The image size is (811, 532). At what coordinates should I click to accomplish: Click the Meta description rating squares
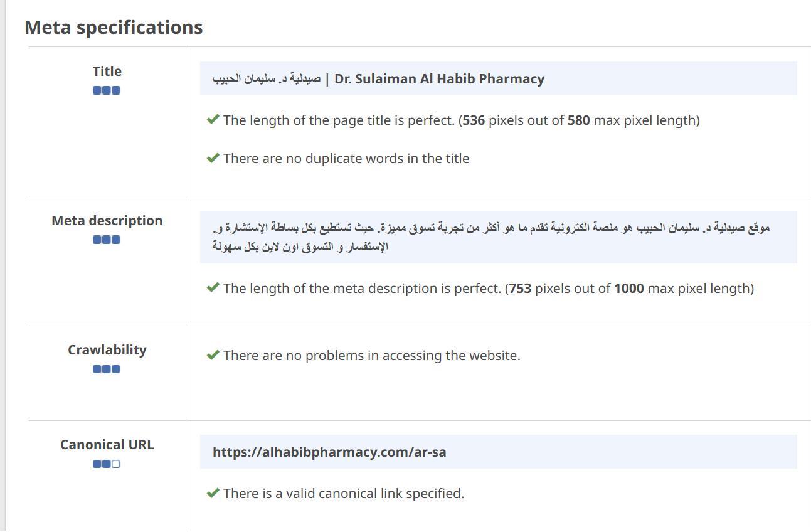(107, 240)
